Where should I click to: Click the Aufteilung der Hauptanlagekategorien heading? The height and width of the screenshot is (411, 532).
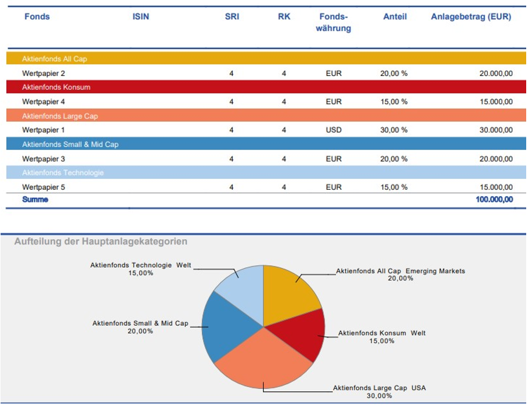pos(100,241)
